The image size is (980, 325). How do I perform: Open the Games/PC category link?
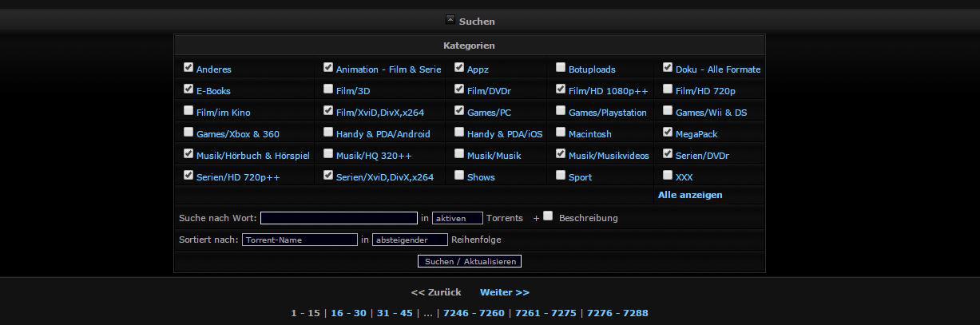click(489, 113)
